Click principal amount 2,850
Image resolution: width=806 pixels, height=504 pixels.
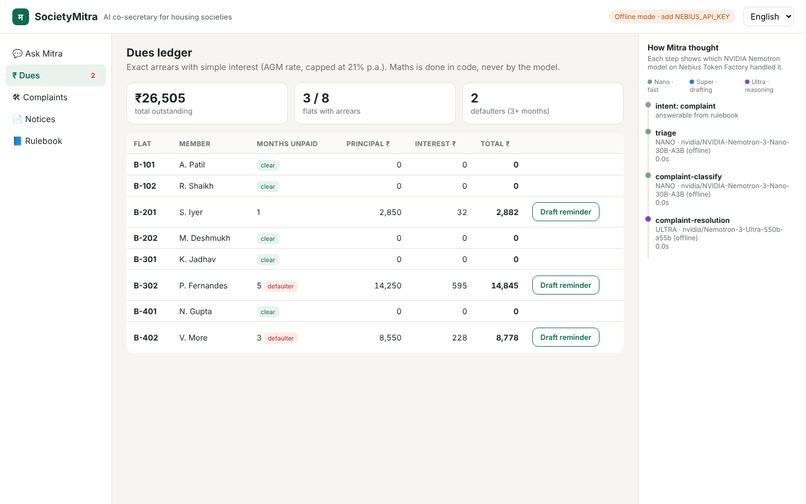(390, 212)
